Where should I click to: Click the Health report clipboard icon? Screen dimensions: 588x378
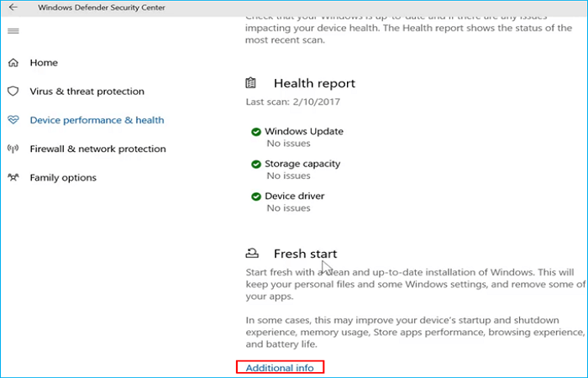250,83
